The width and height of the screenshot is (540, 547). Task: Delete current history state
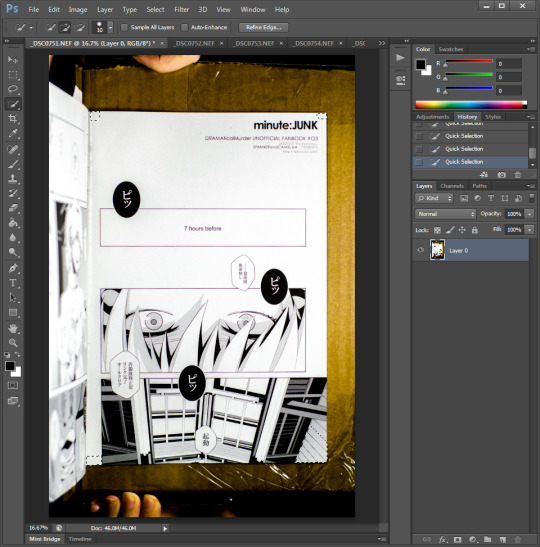[x=518, y=174]
